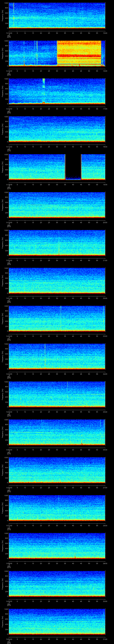The width and height of the screenshot is (114, 644).
Task: Click the 5:26:00 spectrogram panel
Action: (57, 470)
